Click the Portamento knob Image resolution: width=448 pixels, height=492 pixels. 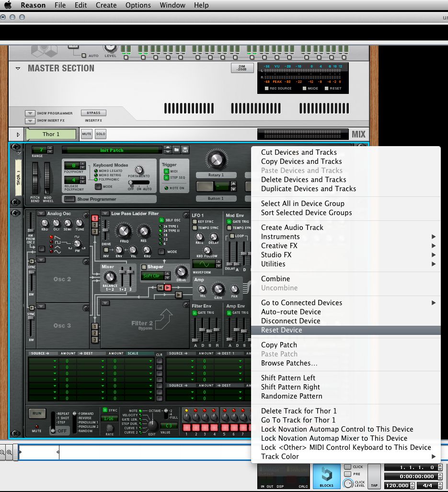click(138, 170)
